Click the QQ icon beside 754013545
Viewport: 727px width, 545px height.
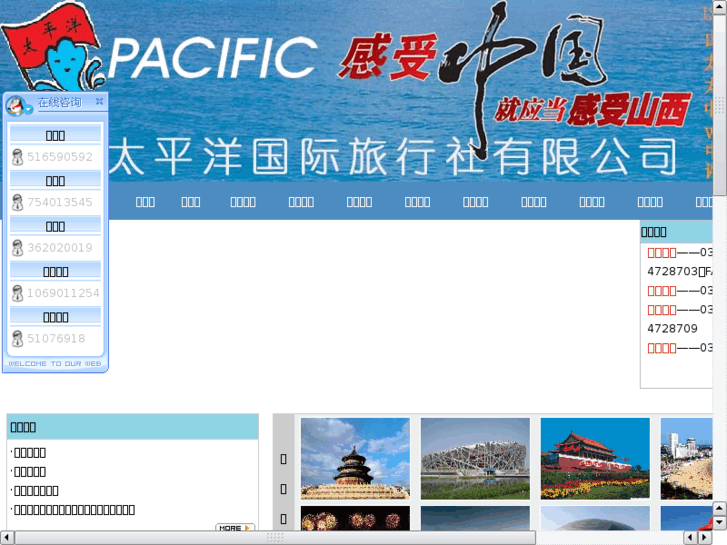coord(18,202)
